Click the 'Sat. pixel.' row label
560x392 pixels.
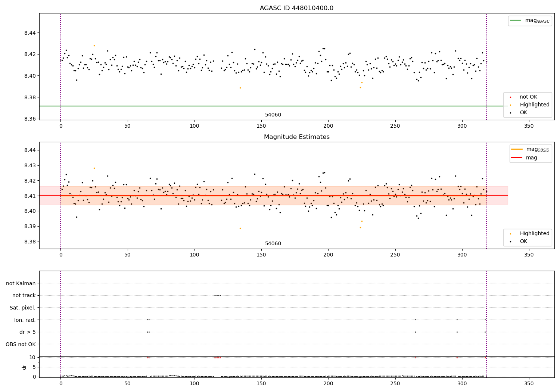point(23,308)
